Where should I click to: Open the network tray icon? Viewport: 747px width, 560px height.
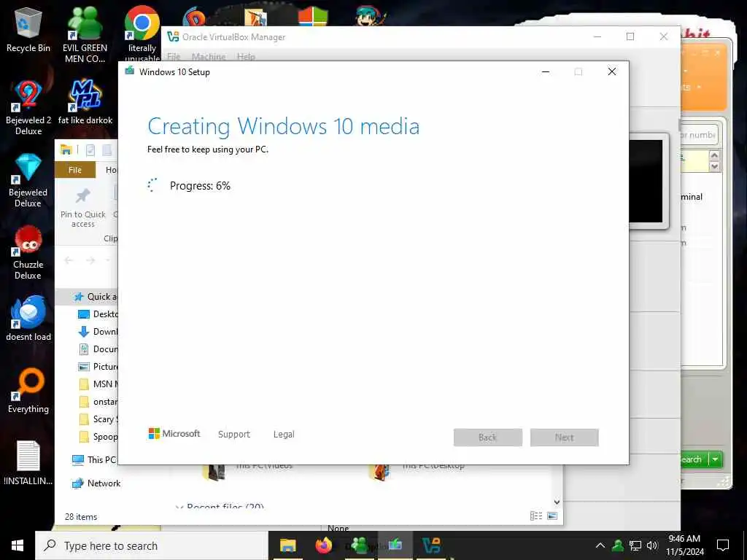click(635, 545)
